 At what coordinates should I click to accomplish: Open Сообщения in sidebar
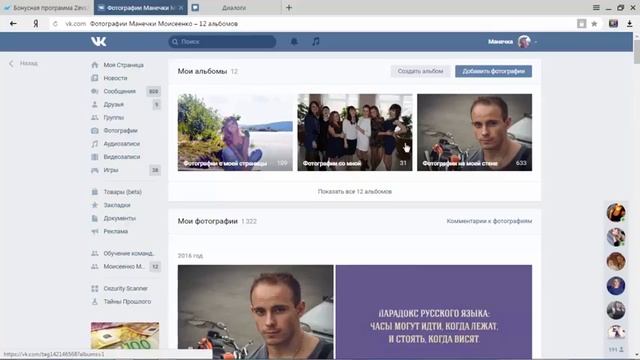pyautogui.click(x=119, y=91)
